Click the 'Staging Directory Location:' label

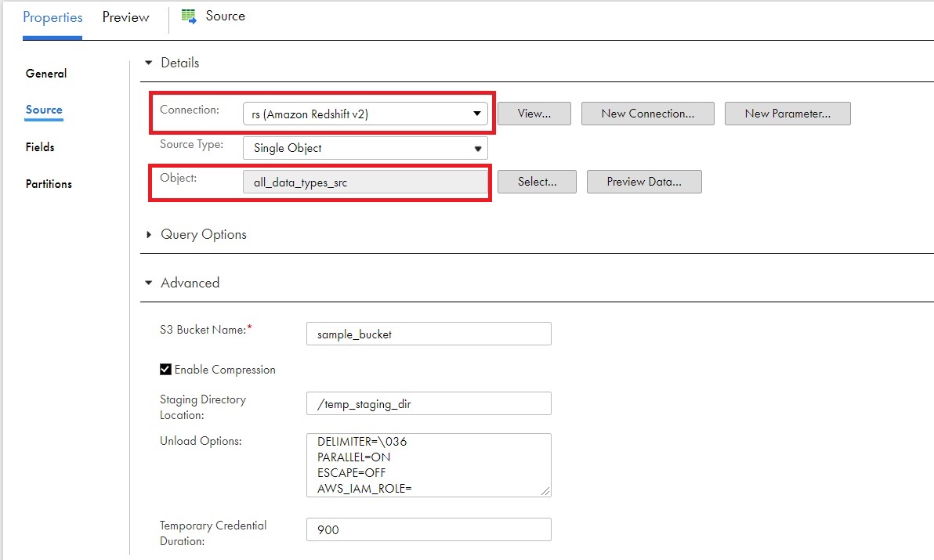click(202, 407)
